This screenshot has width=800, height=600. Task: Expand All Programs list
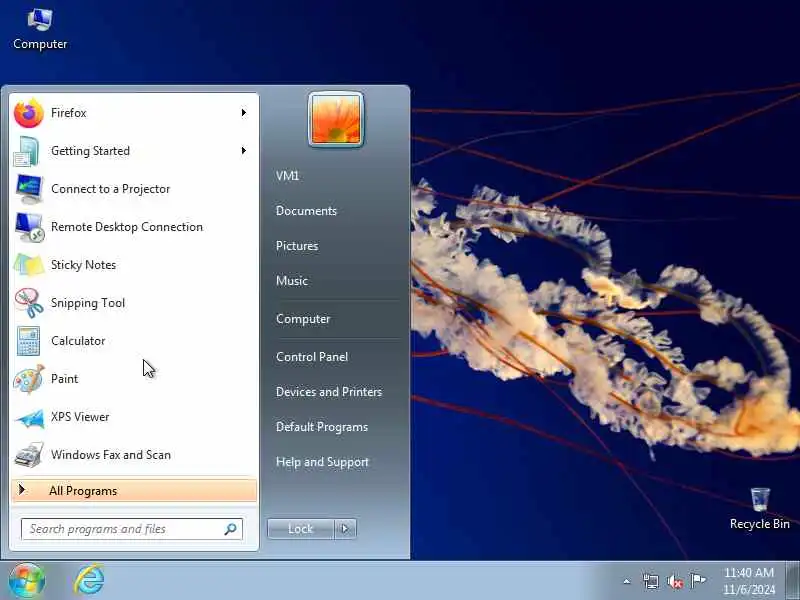134,491
